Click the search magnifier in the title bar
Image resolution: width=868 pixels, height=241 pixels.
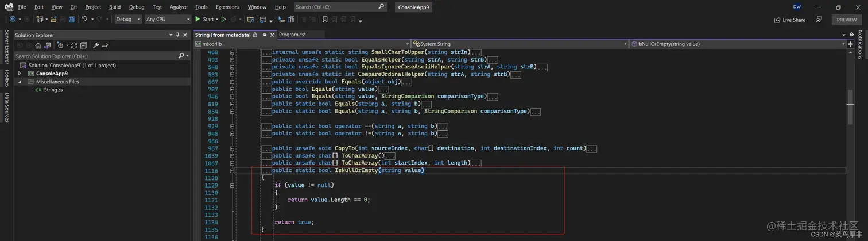[x=382, y=6]
